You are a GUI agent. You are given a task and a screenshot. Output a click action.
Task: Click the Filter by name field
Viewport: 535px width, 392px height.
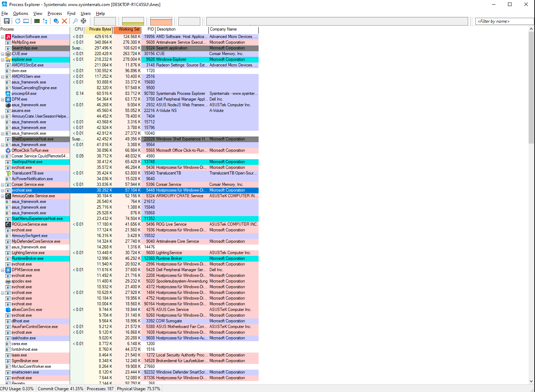click(x=504, y=21)
